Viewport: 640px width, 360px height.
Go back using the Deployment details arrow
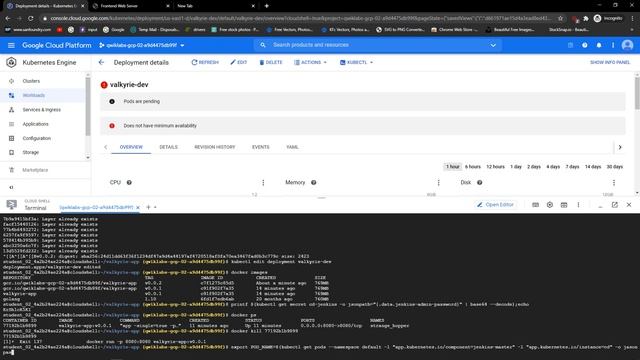click(x=101, y=62)
